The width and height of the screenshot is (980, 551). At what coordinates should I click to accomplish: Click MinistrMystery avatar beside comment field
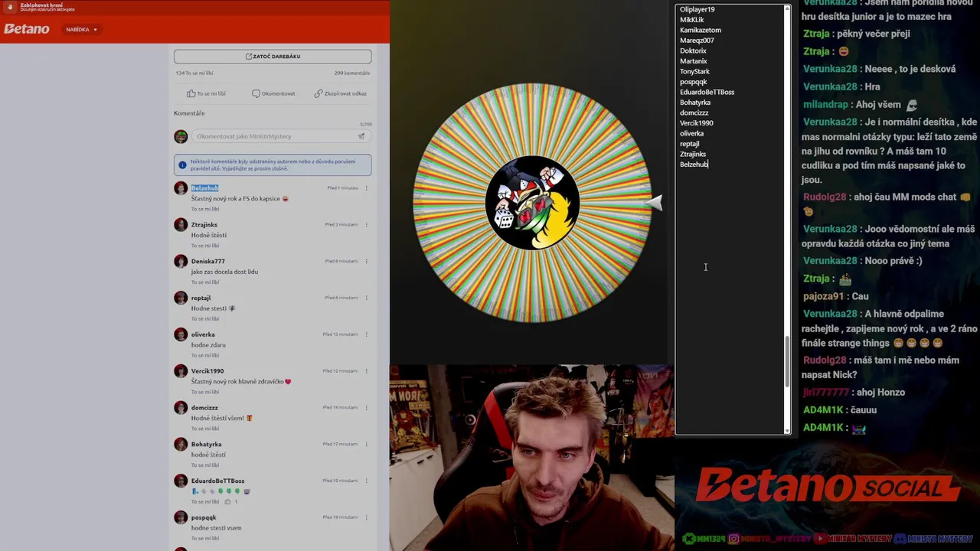181,136
